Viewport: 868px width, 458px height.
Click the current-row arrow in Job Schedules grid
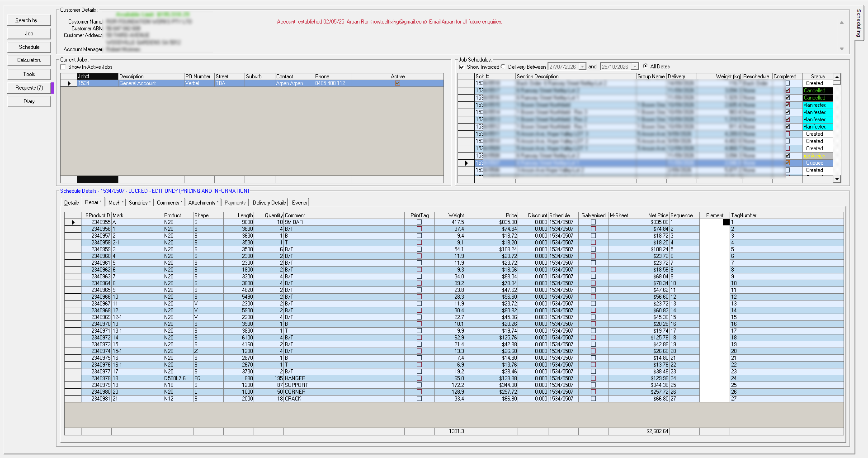click(466, 163)
